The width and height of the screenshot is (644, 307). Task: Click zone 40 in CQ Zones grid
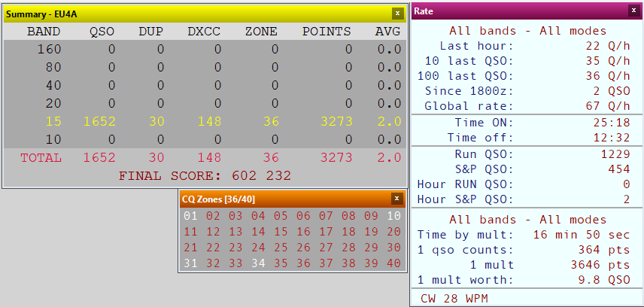click(394, 263)
